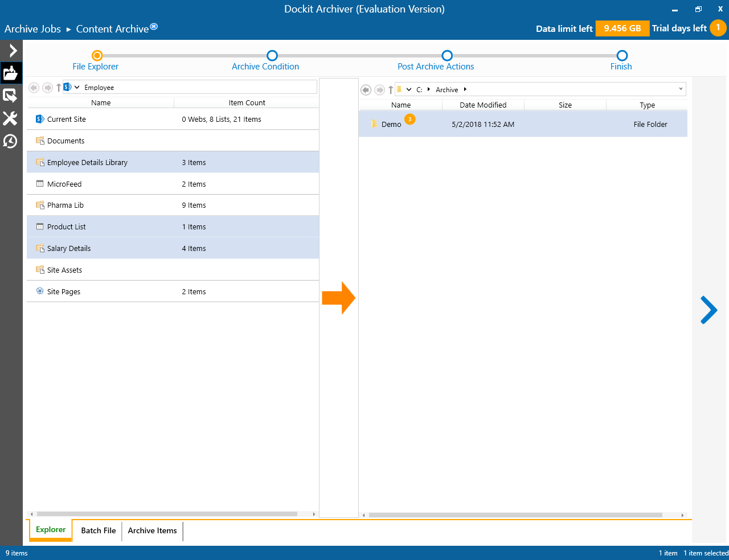Image resolution: width=729 pixels, height=560 pixels.
Task: Open the Employee address dropdown
Action: click(x=77, y=87)
